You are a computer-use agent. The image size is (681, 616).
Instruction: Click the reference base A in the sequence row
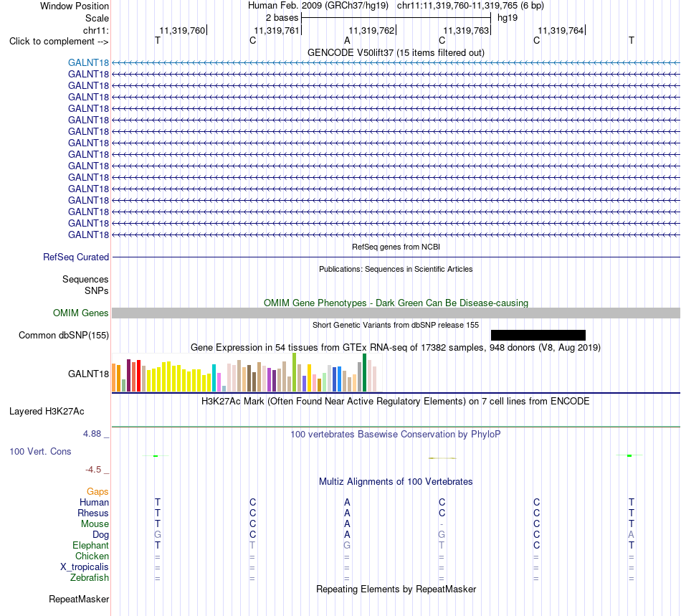[347, 40]
